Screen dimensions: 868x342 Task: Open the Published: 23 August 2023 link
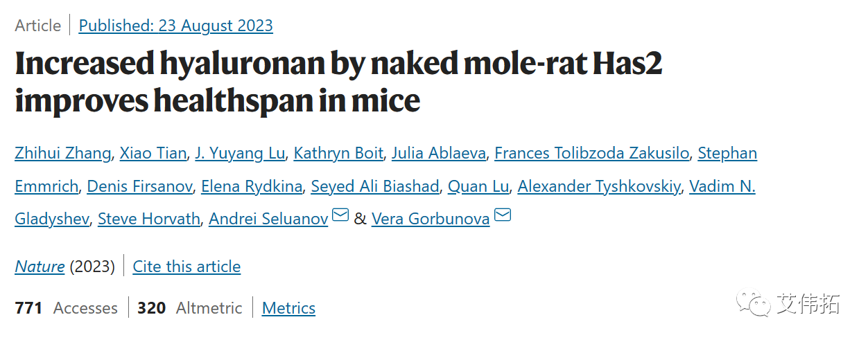tap(175, 26)
